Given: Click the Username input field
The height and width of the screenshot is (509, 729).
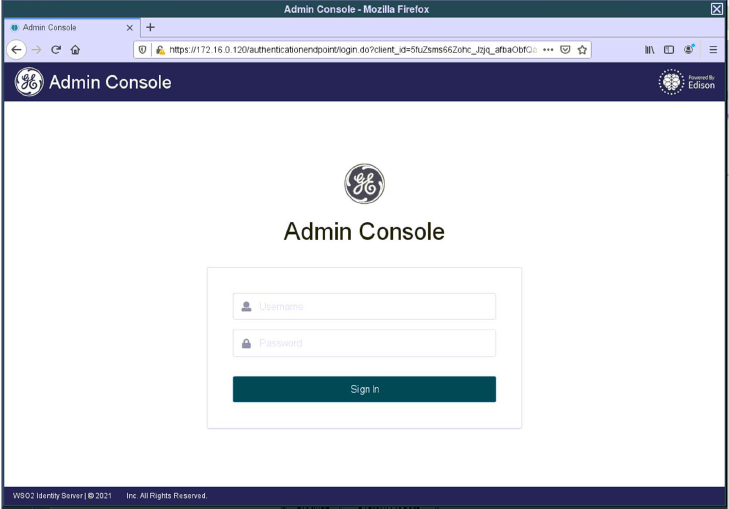Looking at the screenshot, I should (x=364, y=306).
